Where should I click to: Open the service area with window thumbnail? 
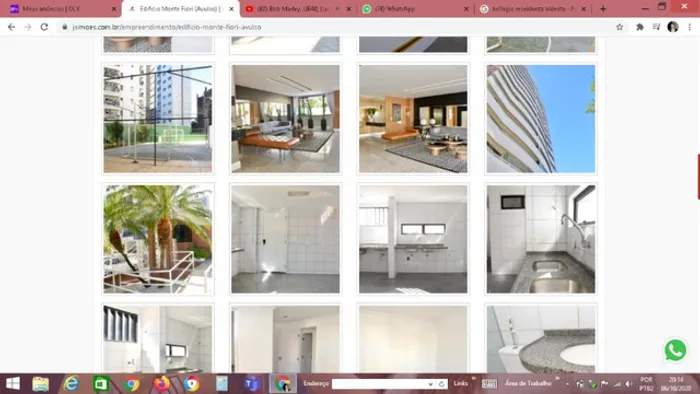coord(413,239)
